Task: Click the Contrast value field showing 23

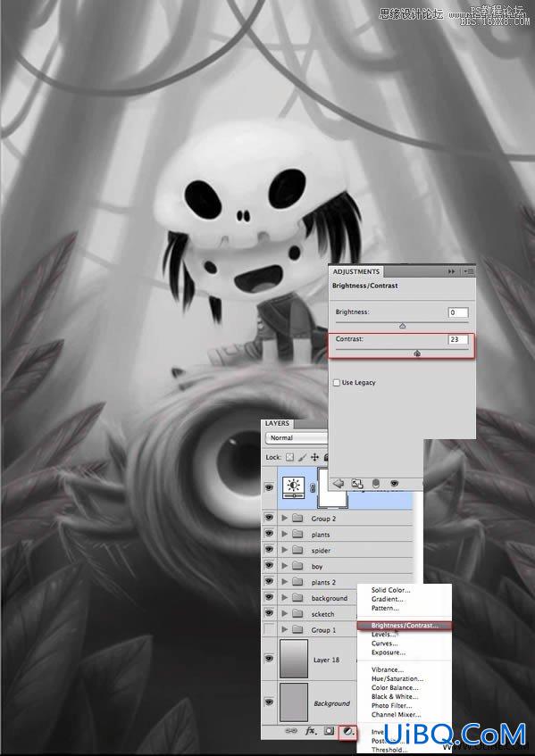Action: tap(458, 339)
